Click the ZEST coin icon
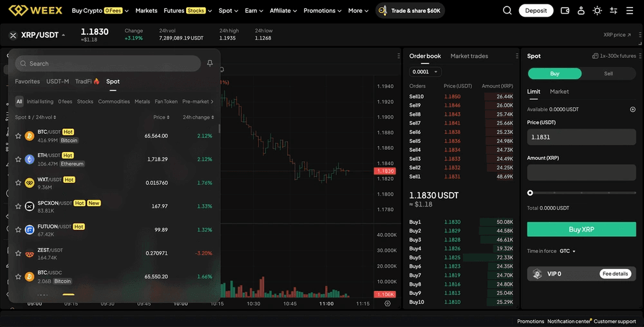The height and width of the screenshot is (327, 644). pos(30,254)
